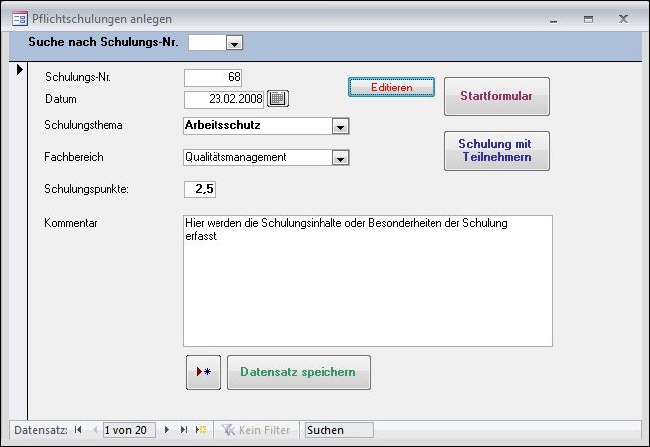Click the new record arrow-asterisk button

coord(203,372)
